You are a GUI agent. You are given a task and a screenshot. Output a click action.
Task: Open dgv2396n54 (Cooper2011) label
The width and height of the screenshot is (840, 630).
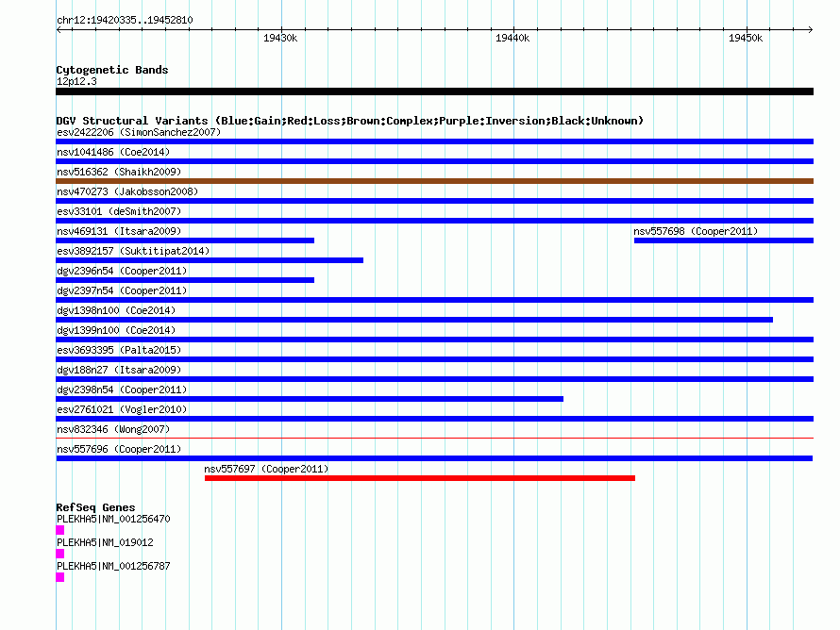122,271
